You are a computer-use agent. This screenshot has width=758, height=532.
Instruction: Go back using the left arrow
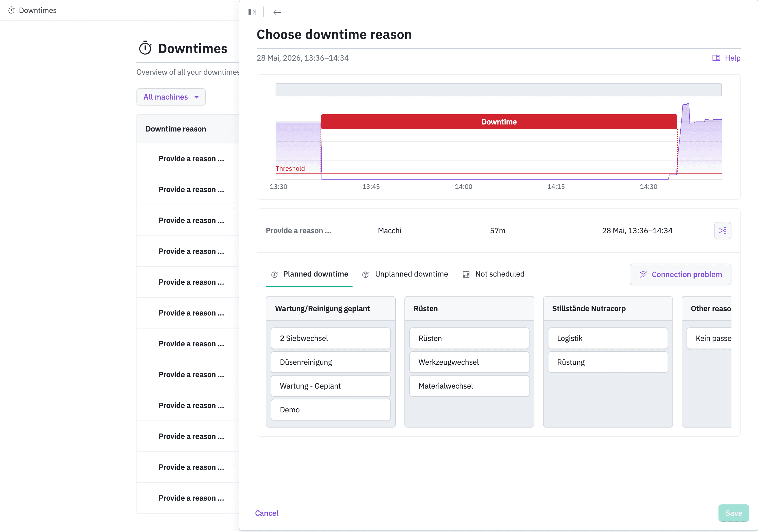(277, 12)
